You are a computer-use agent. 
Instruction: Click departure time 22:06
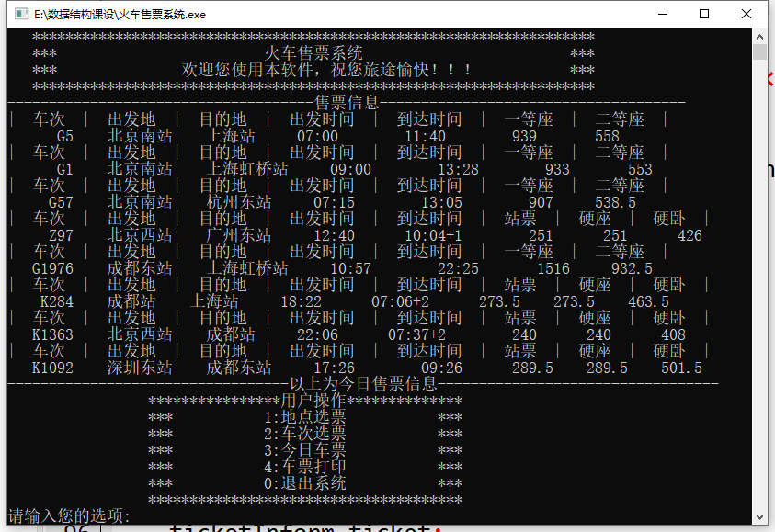click(318, 334)
